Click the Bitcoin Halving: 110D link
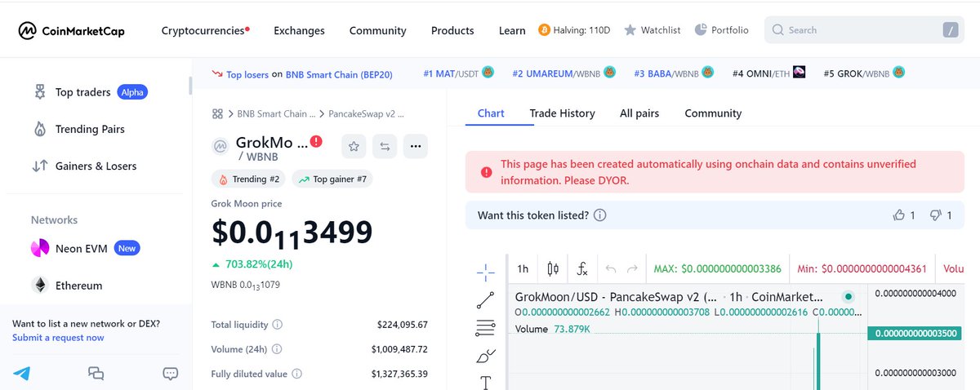 point(574,30)
